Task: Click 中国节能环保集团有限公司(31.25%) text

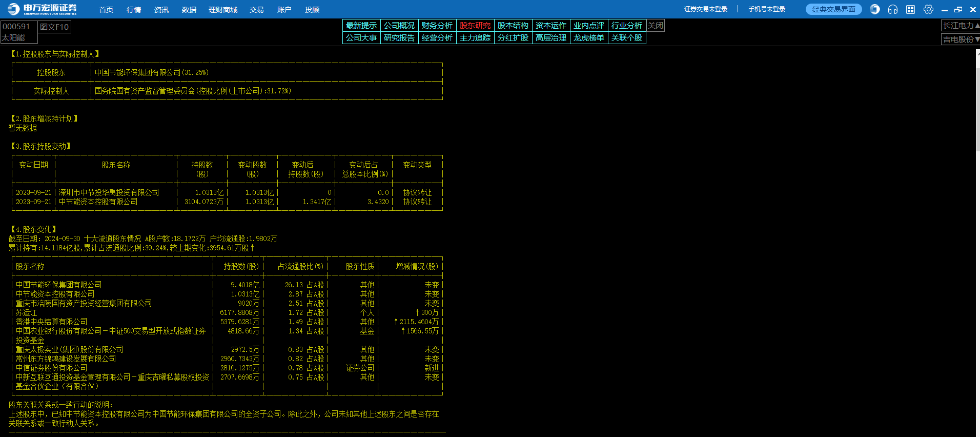Action: click(152, 72)
